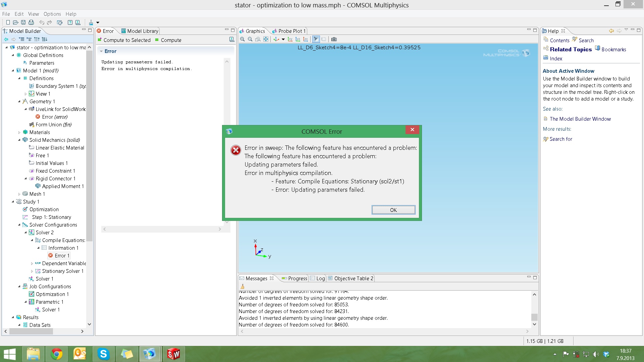Switch to the Probe Plot 1 tab

[289, 31]
